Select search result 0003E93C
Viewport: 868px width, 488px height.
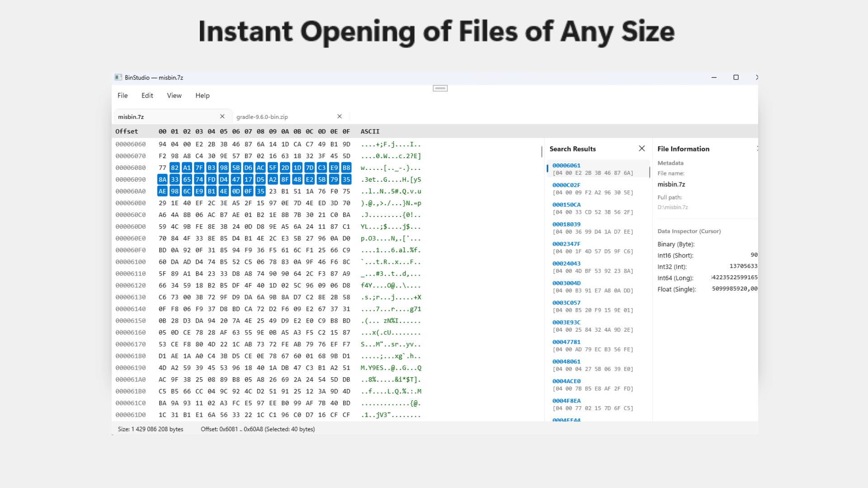point(598,326)
